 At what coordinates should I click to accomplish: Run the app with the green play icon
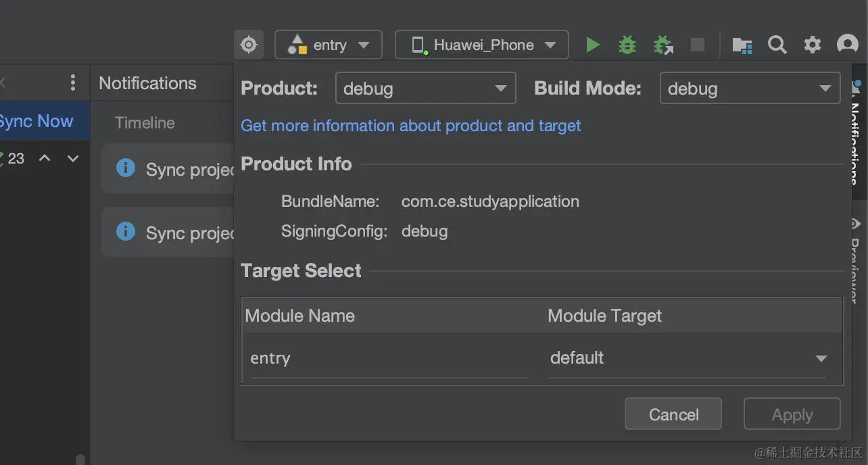click(593, 45)
